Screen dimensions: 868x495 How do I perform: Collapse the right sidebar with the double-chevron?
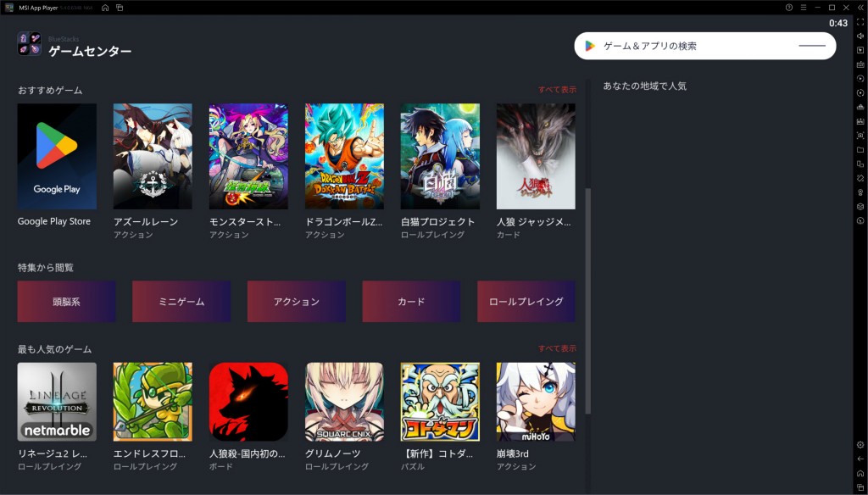coord(860,8)
